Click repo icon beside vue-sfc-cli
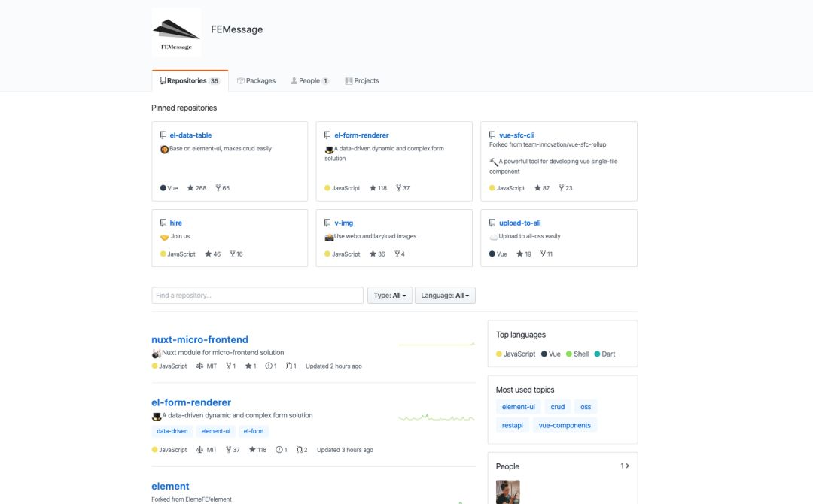This screenshot has height=504, width=813. [x=492, y=135]
